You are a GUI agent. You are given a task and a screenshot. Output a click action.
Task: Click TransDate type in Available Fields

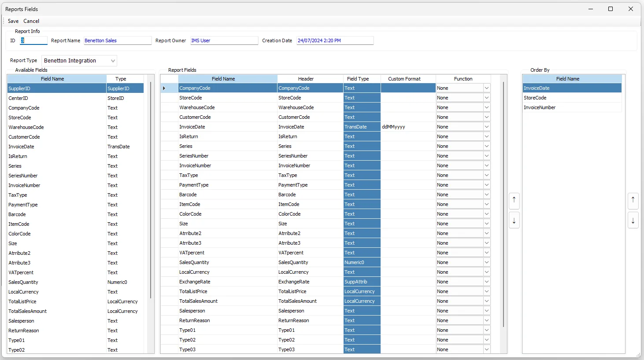click(x=125, y=147)
